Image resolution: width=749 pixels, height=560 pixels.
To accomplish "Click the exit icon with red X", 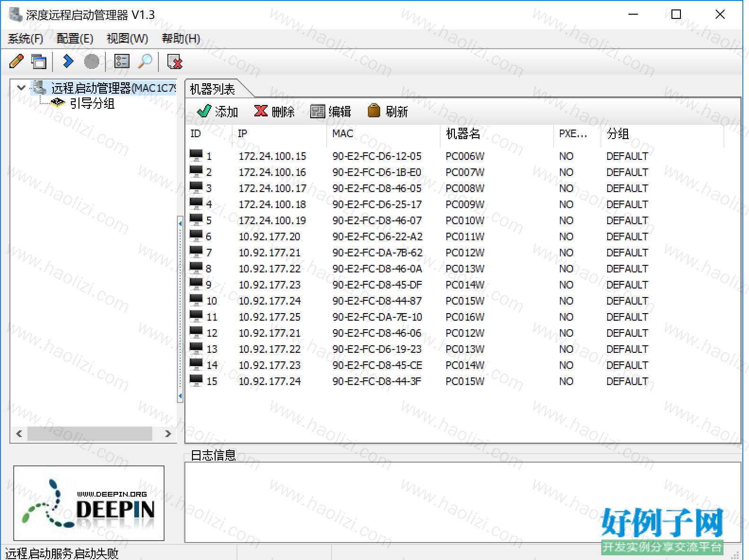I will point(174,61).
